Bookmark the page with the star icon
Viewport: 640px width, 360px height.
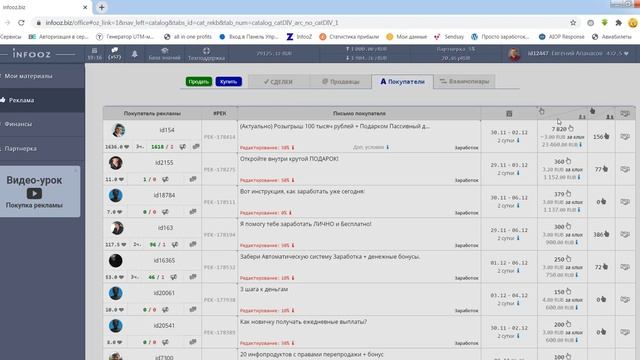(573, 23)
